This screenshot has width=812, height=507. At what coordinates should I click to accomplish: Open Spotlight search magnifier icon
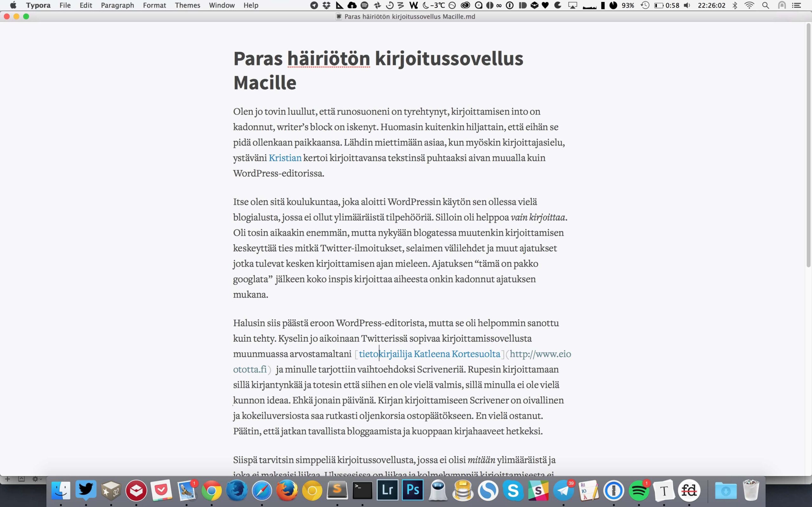765,5
